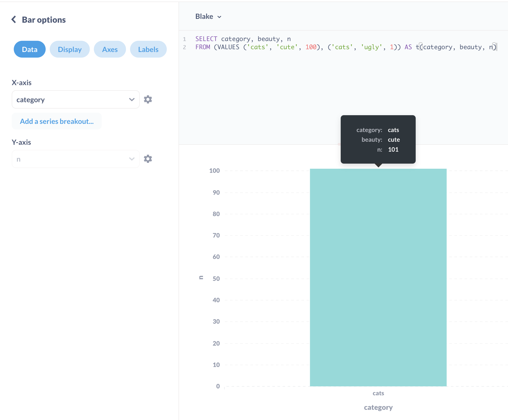
Task: Select the Data tab
Action: click(29, 49)
